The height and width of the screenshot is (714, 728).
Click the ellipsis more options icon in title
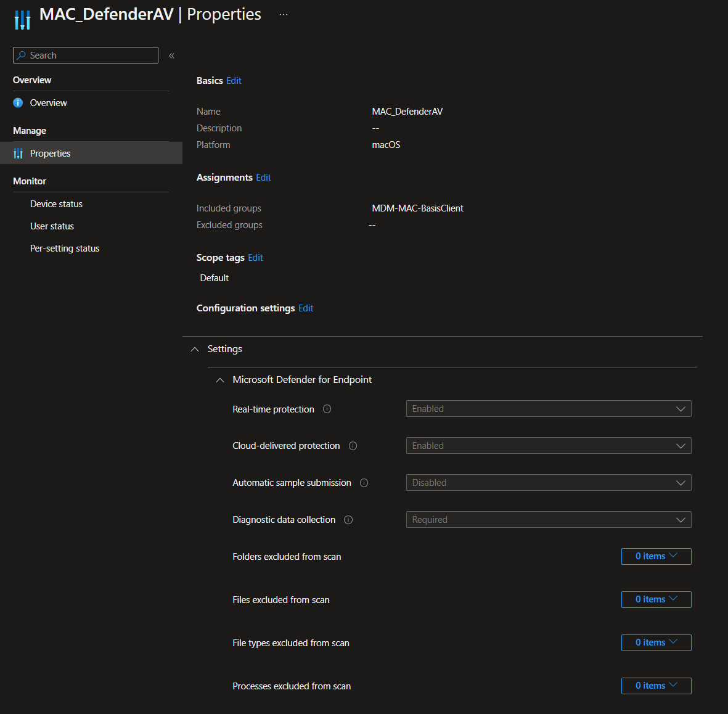(284, 14)
